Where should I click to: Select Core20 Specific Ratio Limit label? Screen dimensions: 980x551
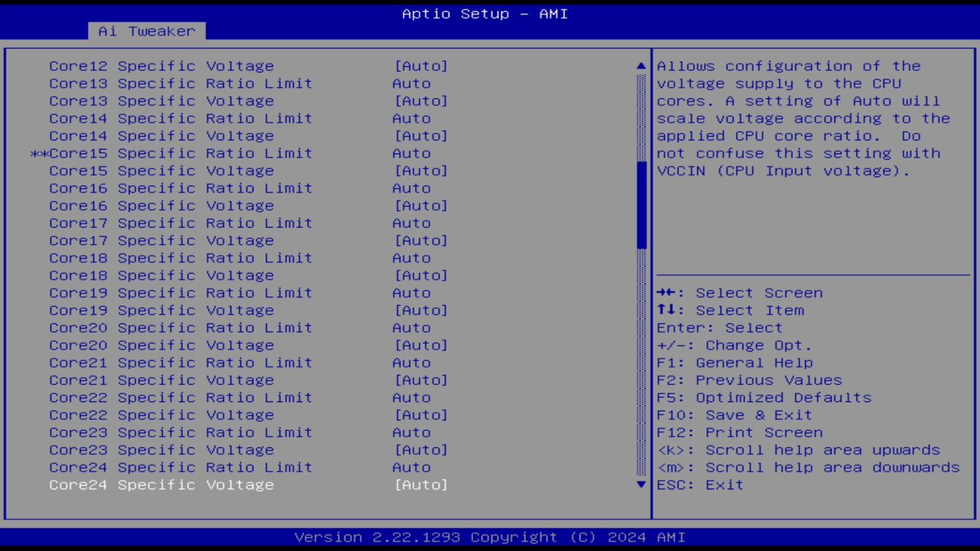181,328
